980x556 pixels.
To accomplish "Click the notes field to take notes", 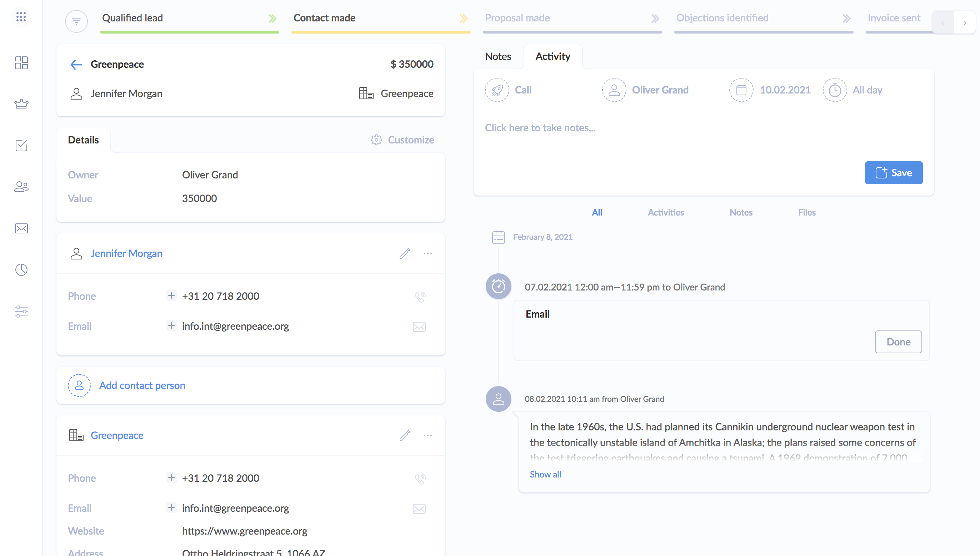I will [x=540, y=128].
